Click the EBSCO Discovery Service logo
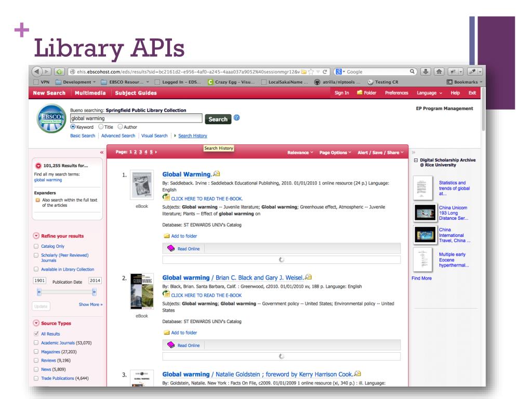This screenshot has width=532, height=399. tap(51, 118)
